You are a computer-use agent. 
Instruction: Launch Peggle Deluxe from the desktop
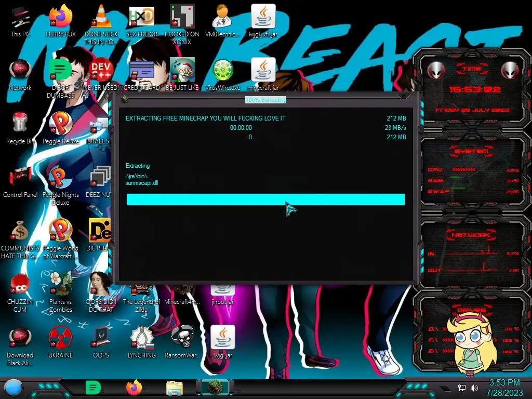click(x=60, y=129)
